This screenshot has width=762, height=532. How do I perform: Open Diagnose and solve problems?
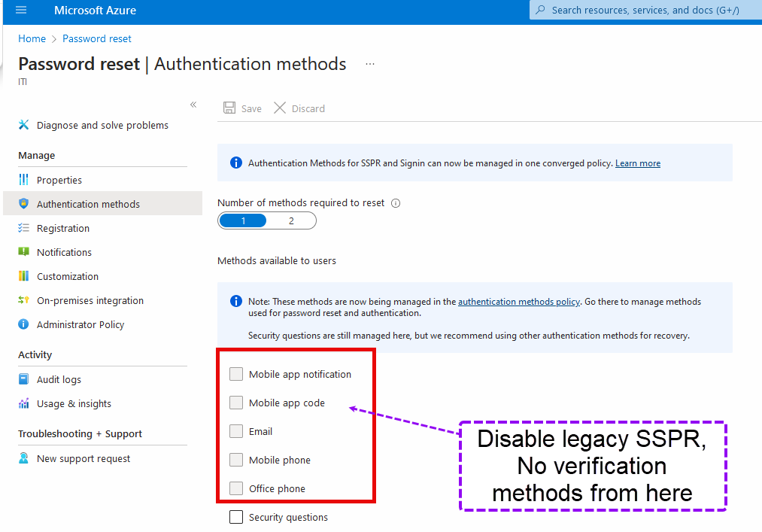pyautogui.click(x=102, y=125)
